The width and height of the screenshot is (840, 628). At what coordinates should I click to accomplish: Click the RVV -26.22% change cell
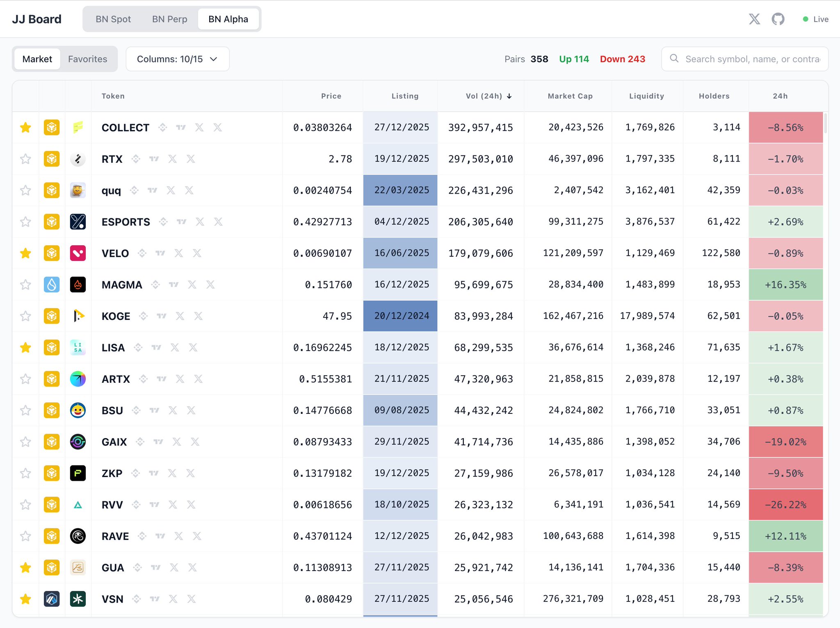tap(785, 505)
